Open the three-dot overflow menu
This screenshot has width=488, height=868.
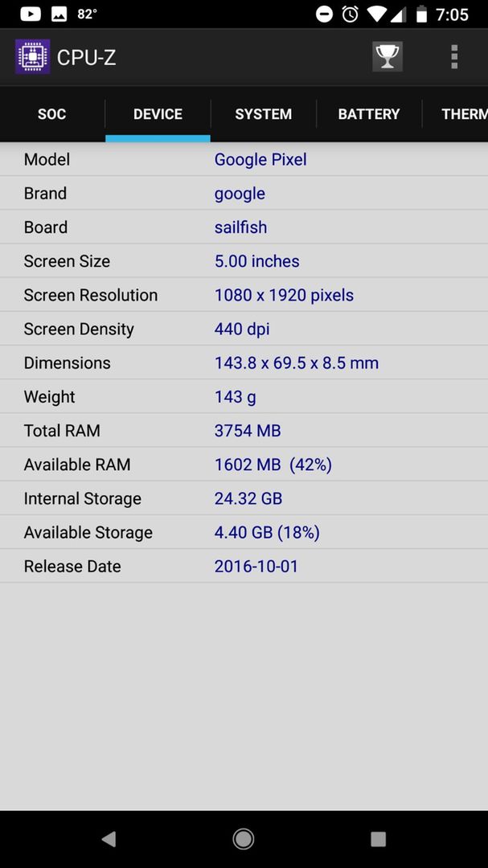pos(454,56)
